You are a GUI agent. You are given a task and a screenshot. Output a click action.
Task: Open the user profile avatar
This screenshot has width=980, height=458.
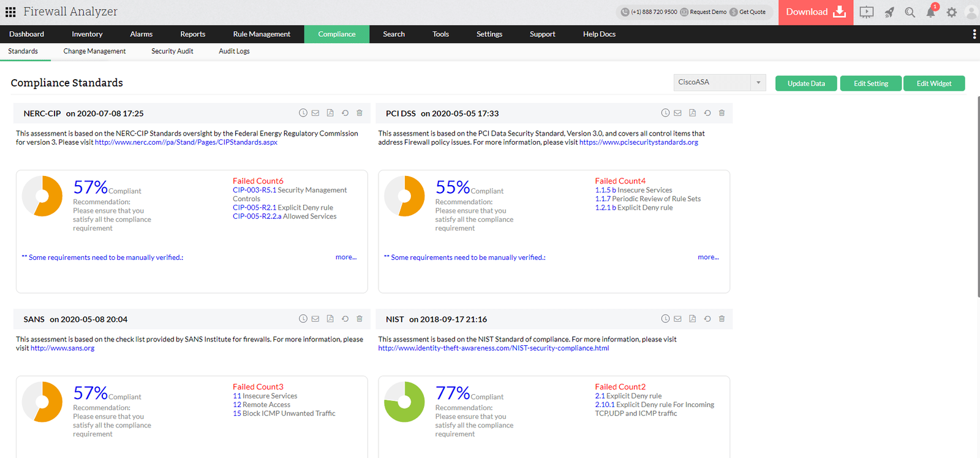[971, 12]
